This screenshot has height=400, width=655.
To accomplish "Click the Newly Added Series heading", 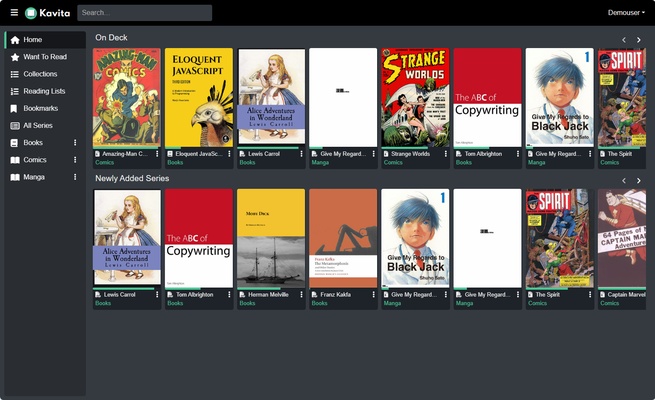I will click(132, 178).
